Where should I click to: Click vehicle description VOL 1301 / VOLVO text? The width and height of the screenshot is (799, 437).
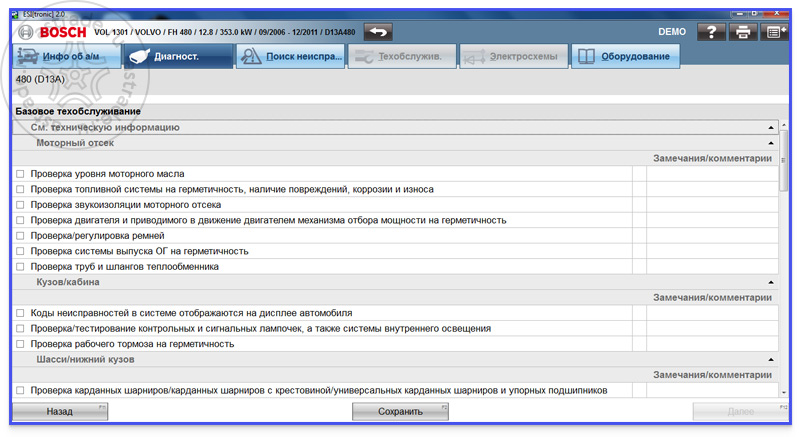point(225,32)
